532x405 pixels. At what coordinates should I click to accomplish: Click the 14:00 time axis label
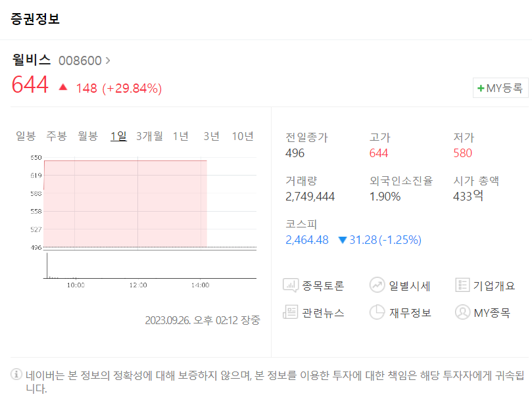point(201,285)
